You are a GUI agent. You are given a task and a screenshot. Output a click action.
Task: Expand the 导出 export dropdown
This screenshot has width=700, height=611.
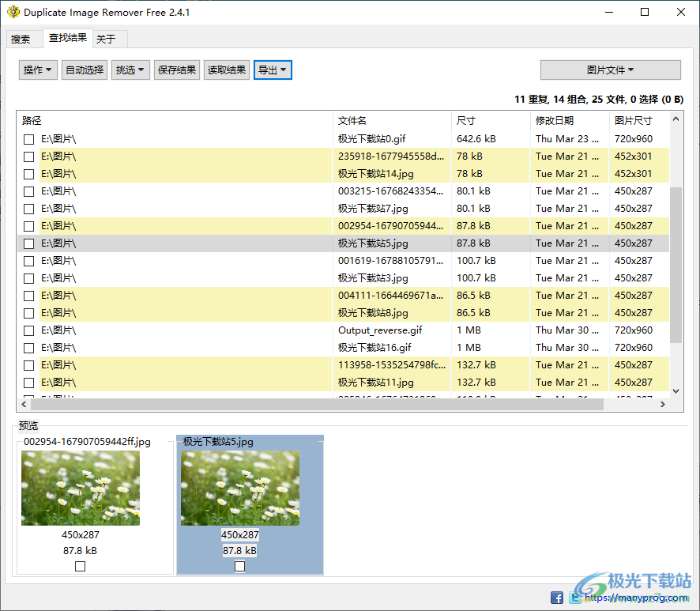(273, 70)
